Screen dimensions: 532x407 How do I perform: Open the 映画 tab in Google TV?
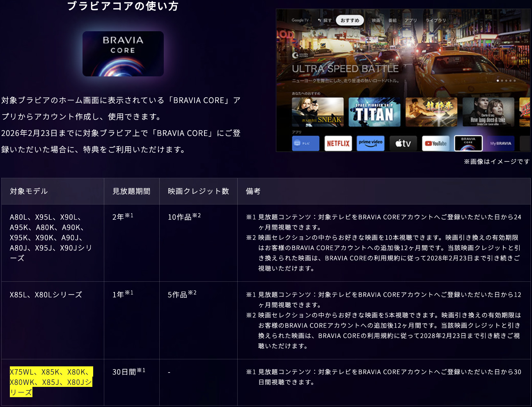point(376,20)
